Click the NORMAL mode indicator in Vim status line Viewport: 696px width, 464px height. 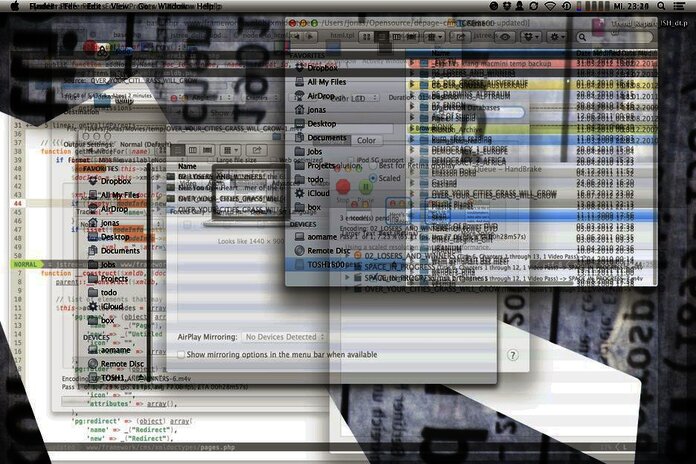[25, 264]
